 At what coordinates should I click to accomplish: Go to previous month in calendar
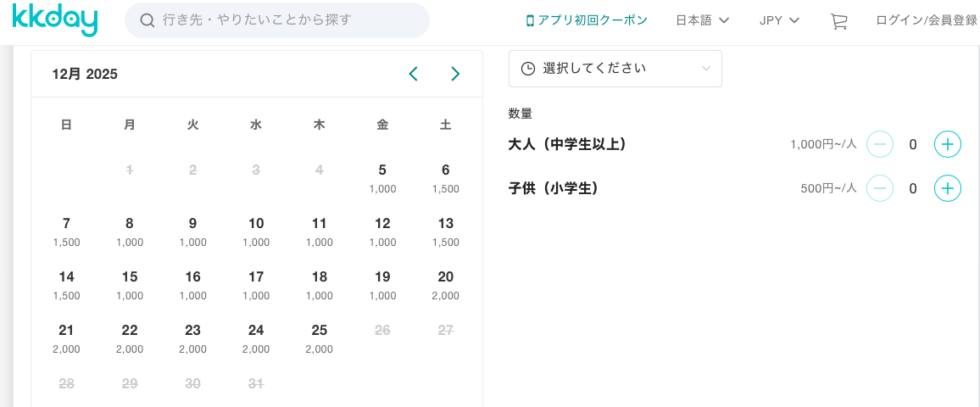[x=414, y=74]
